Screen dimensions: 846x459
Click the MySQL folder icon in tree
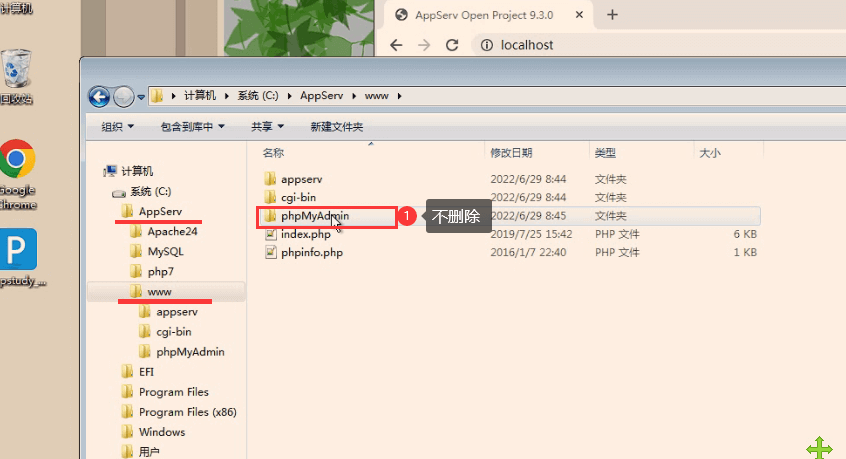136,251
